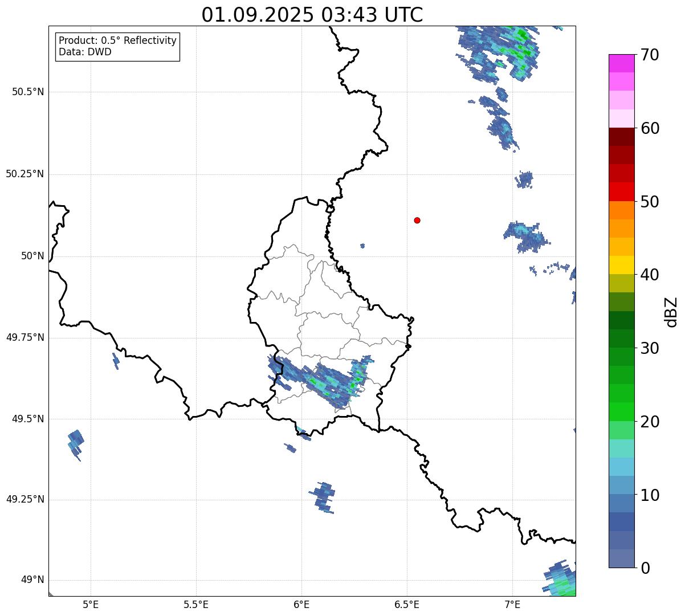
Task: Click the 6.5°E longitude label
Action: coord(407,604)
